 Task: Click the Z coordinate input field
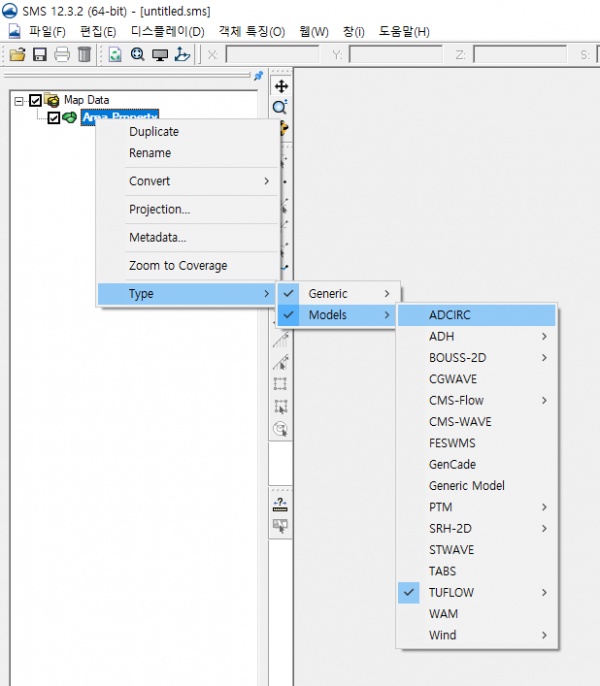click(520, 55)
